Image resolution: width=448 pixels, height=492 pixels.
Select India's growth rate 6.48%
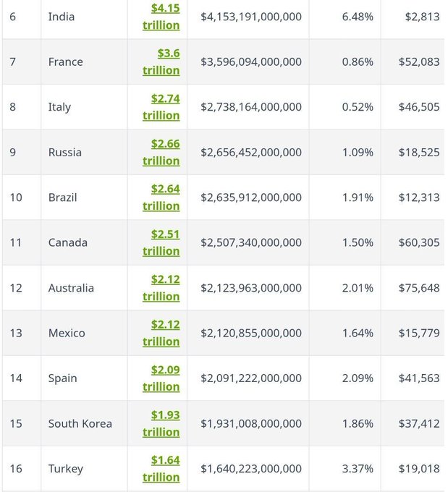pos(358,17)
